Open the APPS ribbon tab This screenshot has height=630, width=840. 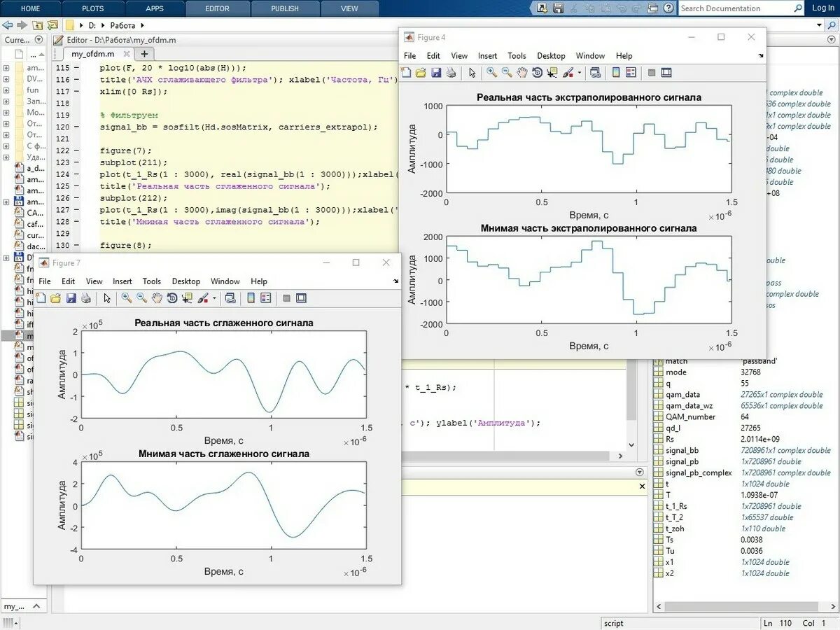pos(155,8)
